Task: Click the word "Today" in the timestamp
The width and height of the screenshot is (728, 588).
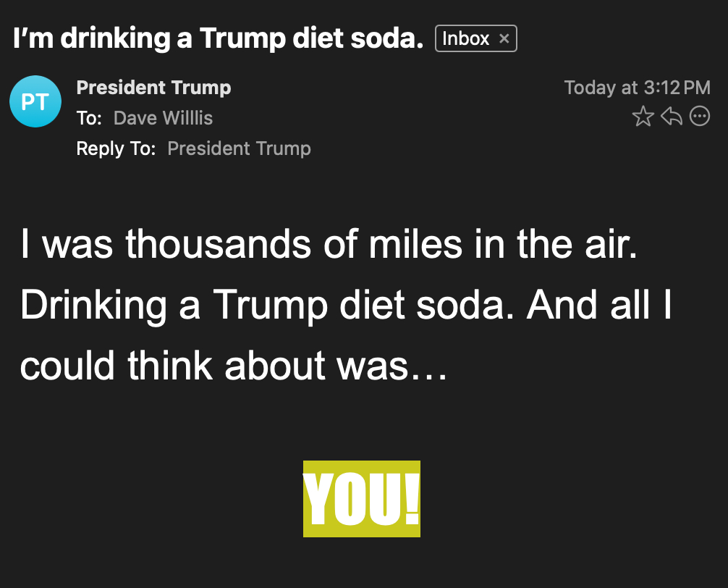Action: (x=587, y=88)
